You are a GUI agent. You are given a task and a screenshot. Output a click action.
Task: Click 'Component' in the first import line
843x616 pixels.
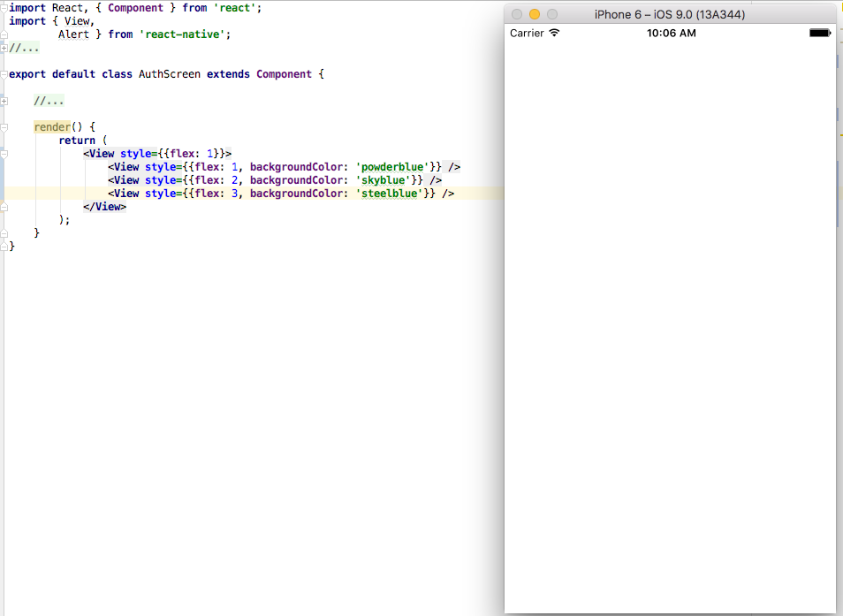135,8
